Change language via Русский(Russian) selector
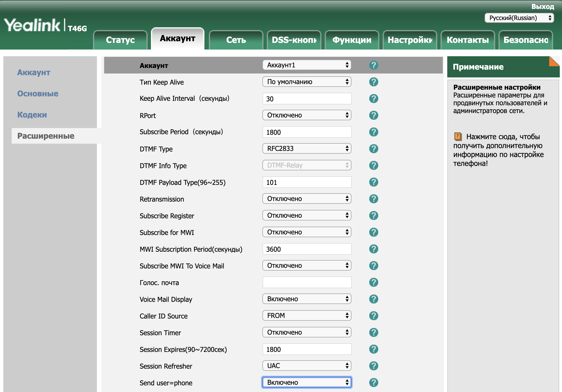The width and height of the screenshot is (562, 392). (519, 18)
